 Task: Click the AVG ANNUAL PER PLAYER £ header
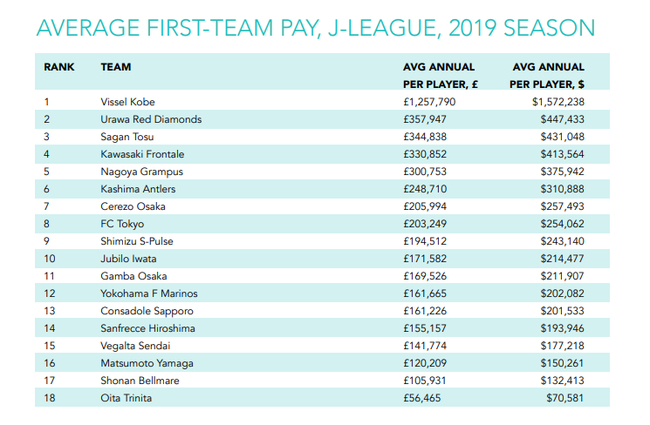pyautogui.click(x=439, y=76)
